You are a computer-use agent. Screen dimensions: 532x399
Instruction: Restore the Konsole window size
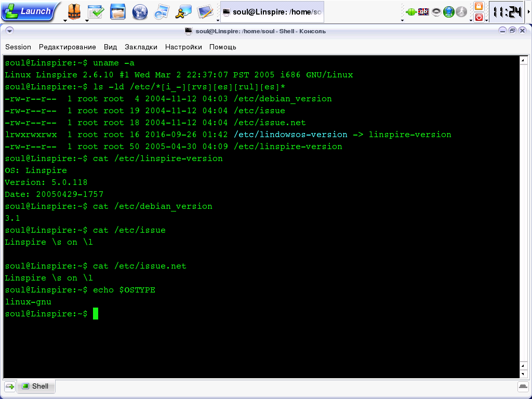(x=512, y=31)
